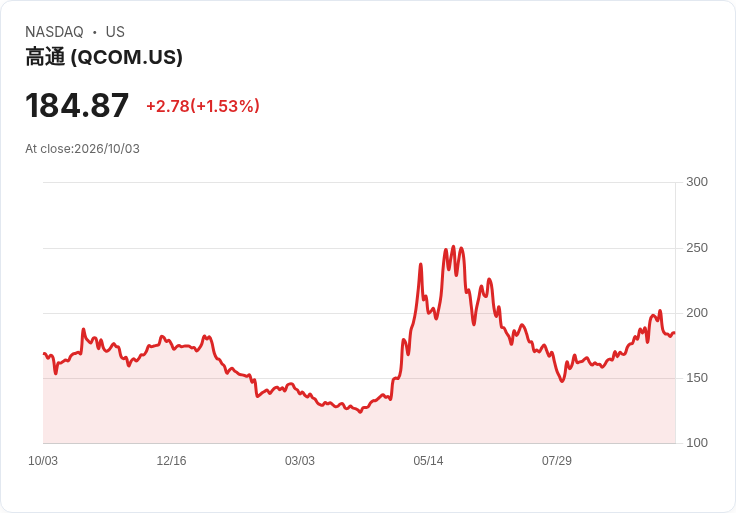Click the 200 price axis label
This screenshot has width=736, height=513.
pos(697,313)
